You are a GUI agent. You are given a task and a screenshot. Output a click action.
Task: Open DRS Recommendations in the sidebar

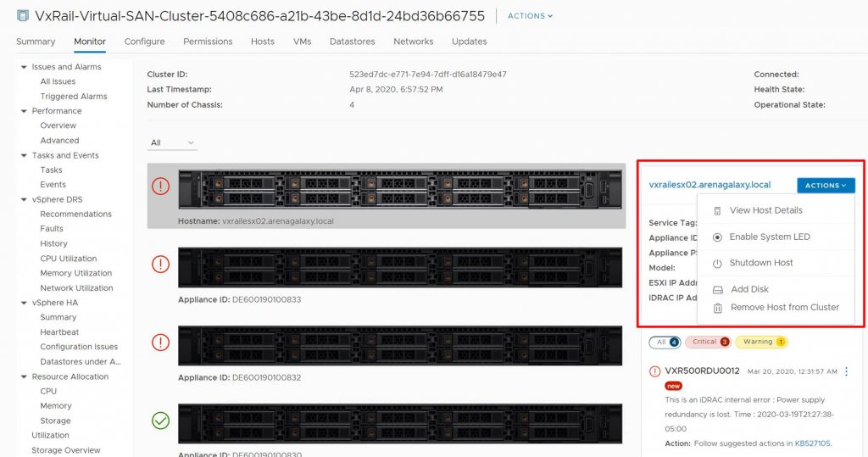point(75,214)
